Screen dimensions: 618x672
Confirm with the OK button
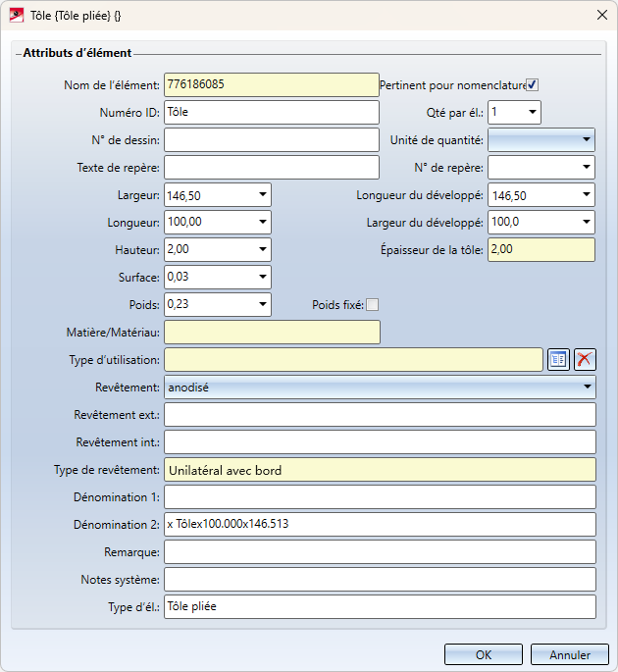click(484, 655)
